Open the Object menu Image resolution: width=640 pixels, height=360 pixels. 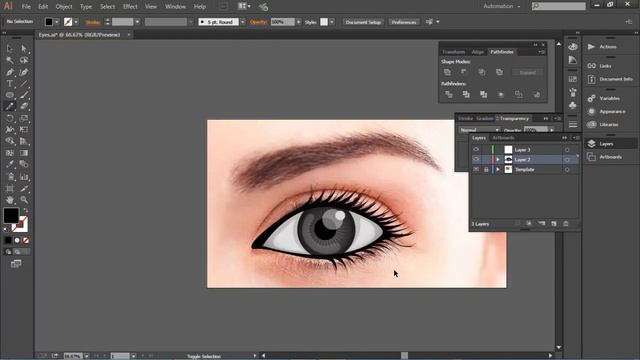64,7
